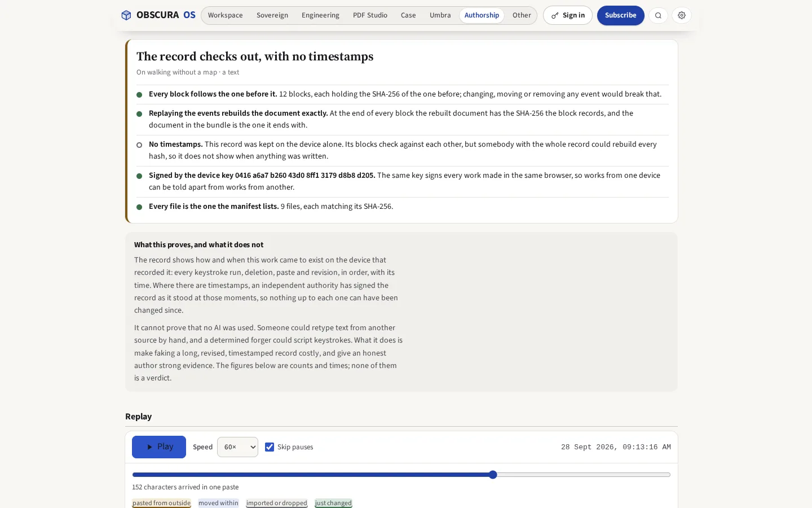Screen dimensions: 812x508
Task: Click '152 characters arrived in one paste'
Action: tap(186, 487)
